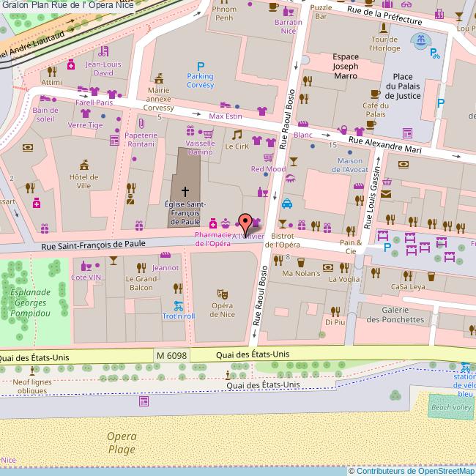Click the Rue de la Préfecture street label

384,15
